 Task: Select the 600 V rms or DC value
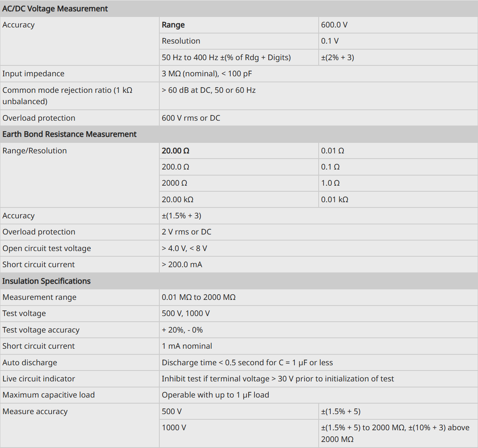tap(191, 118)
